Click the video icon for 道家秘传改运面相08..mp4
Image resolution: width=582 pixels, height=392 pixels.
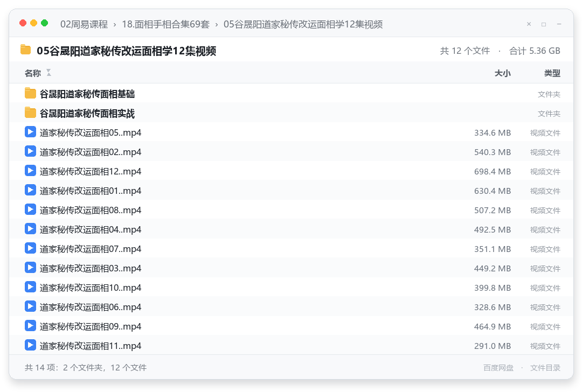(x=30, y=209)
